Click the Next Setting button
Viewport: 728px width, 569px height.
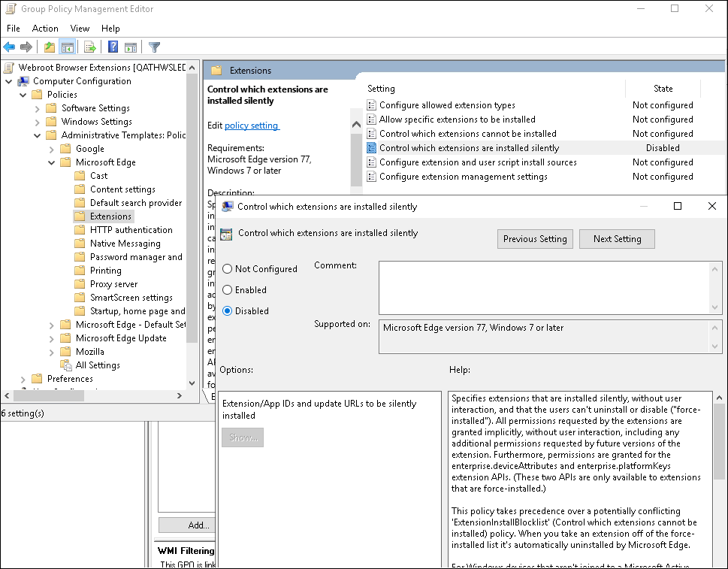616,238
